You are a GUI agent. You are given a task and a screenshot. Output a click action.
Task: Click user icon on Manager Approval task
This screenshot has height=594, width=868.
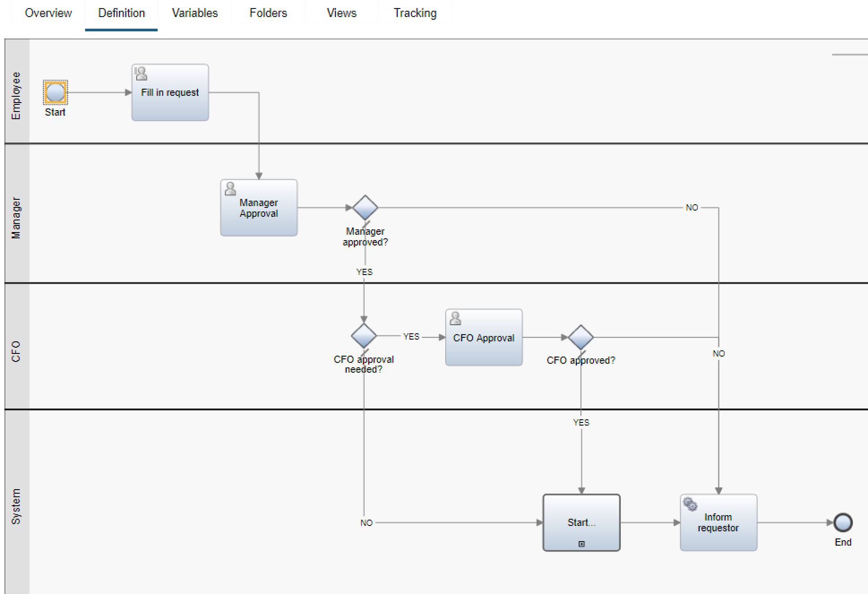pyautogui.click(x=230, y=189)
